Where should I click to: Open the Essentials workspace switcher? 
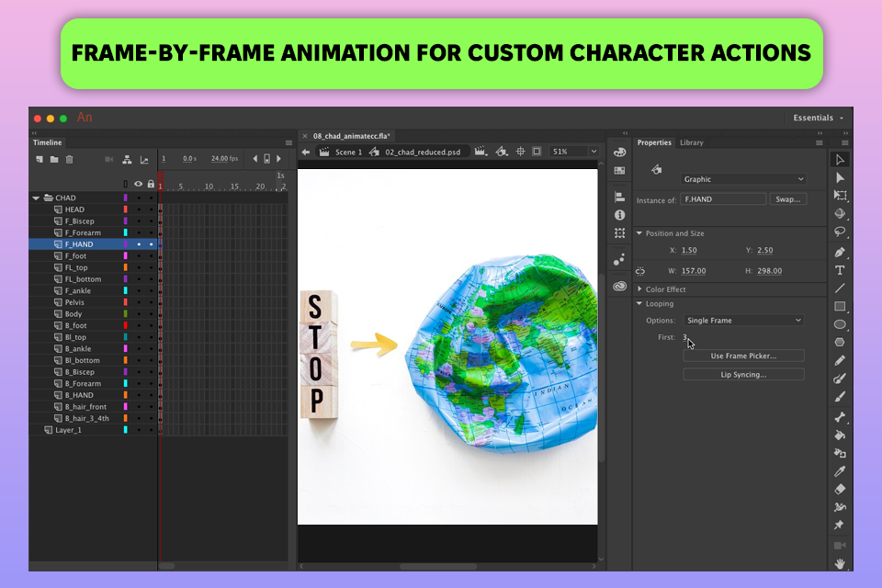pyautogui.click(x=818, y=118)
